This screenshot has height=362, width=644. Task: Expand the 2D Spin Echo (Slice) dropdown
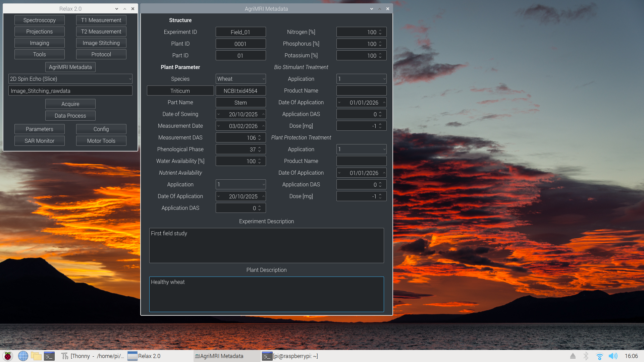pyautogui.click(x=70, y=79)
